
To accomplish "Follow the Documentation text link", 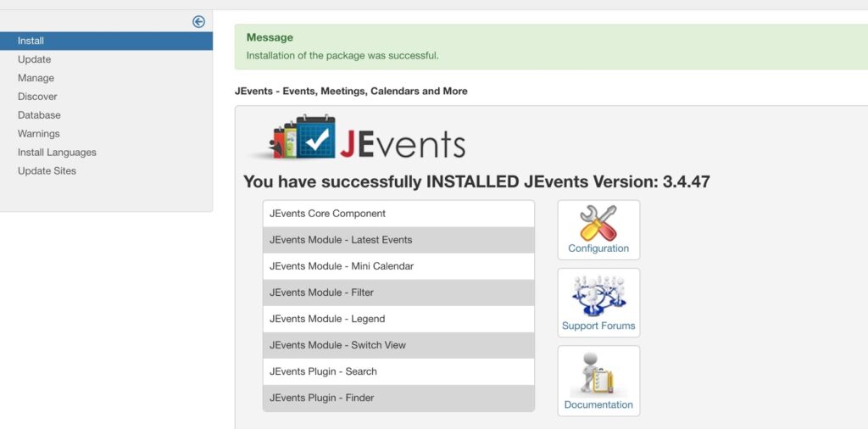I will [x=598, y=404].
